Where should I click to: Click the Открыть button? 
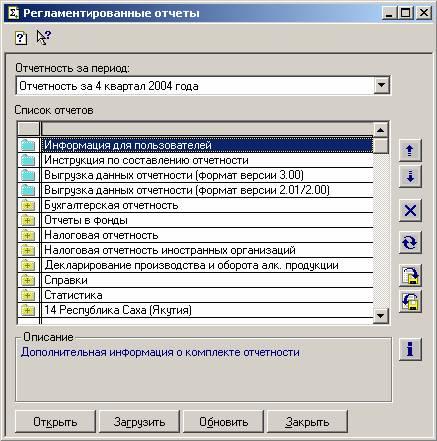tap(55, 422)
